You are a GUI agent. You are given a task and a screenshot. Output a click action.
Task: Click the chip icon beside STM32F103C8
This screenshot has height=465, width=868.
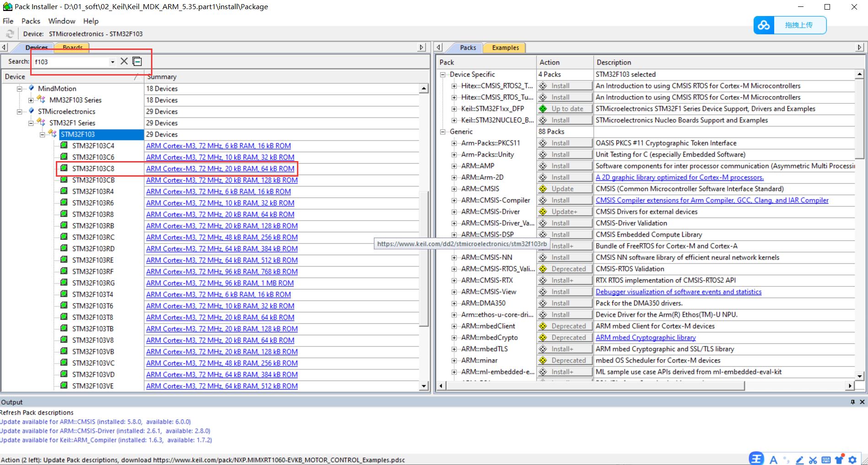pos(64,168)
